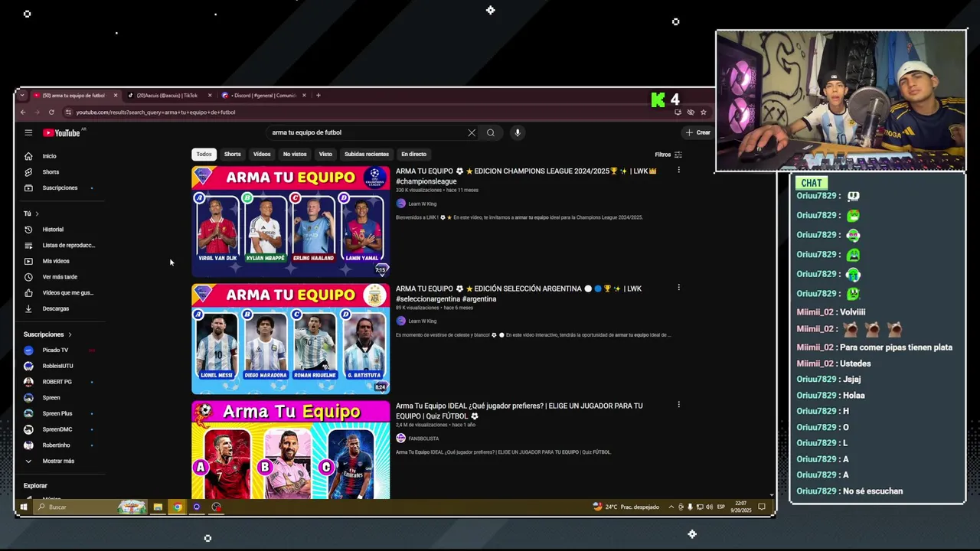
Task: Open the YouTube hamburger guide menu
Action: coord(28,132)
